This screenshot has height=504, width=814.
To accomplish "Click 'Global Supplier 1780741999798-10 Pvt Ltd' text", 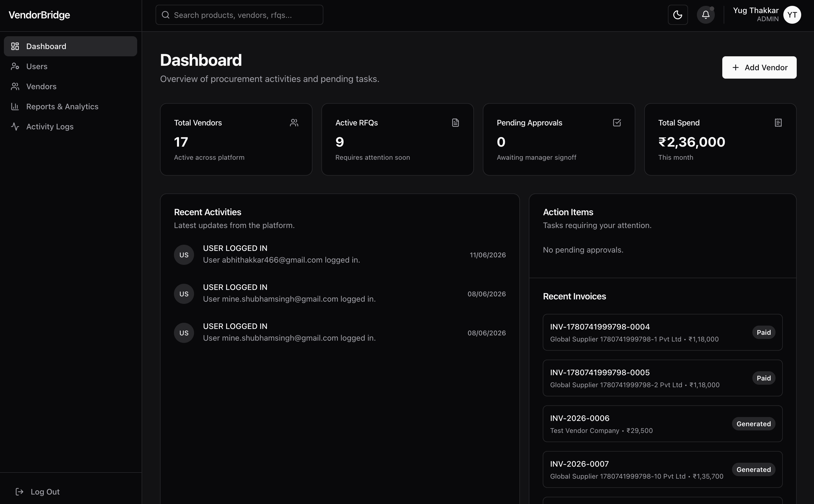I will click(618, 476).
